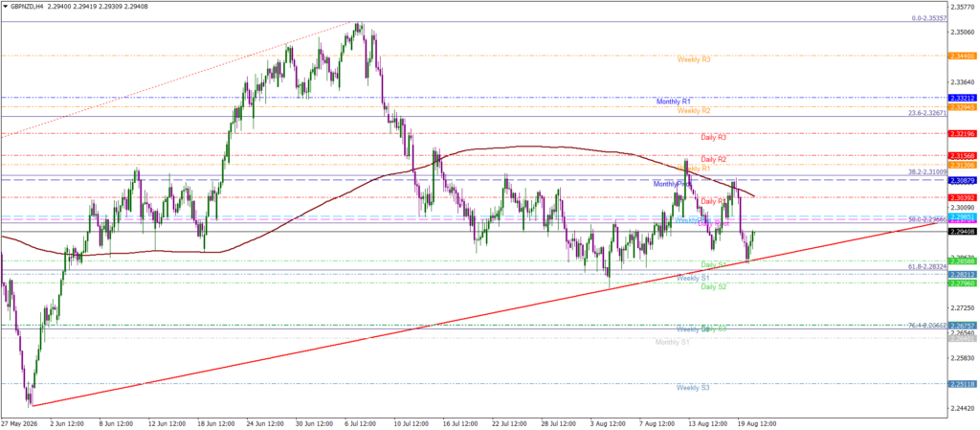Click the Weekly S1 pivot label
This screenshot has width=980, height=430.
click(x=693, y=278)
